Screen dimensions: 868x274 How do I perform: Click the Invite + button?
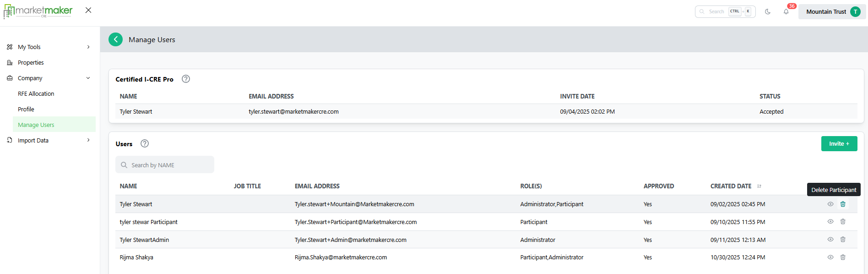(x=839, y=143)
